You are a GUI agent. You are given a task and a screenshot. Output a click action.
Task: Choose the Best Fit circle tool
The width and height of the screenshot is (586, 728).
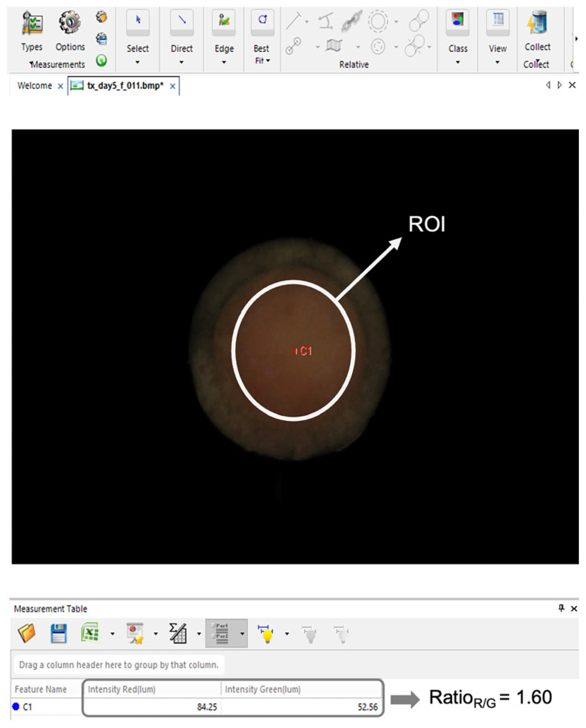[262, 22]
